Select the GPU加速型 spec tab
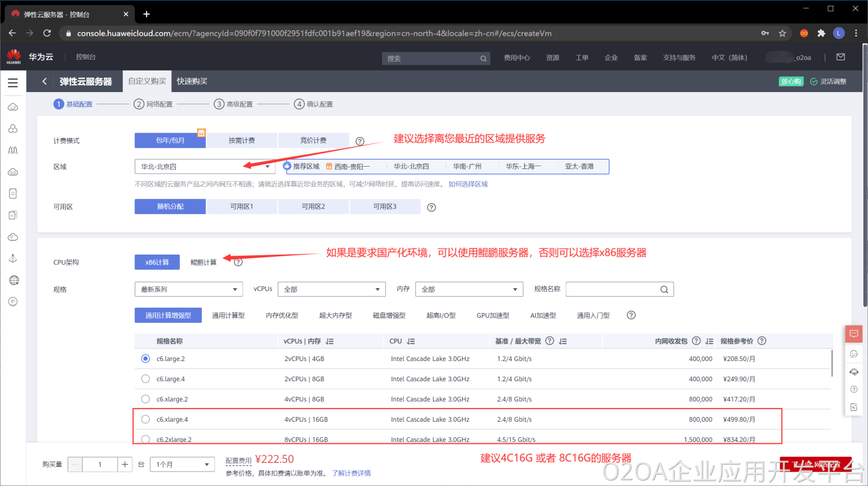Viewport: 868px width, 486px height. point(493,315)
